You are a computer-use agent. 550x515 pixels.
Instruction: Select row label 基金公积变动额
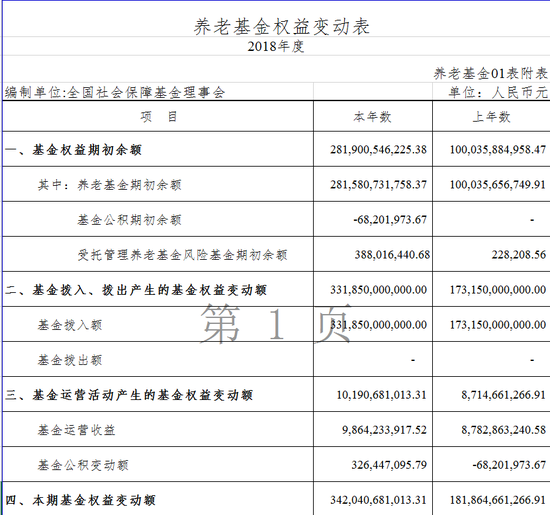(x=83, y=465)
